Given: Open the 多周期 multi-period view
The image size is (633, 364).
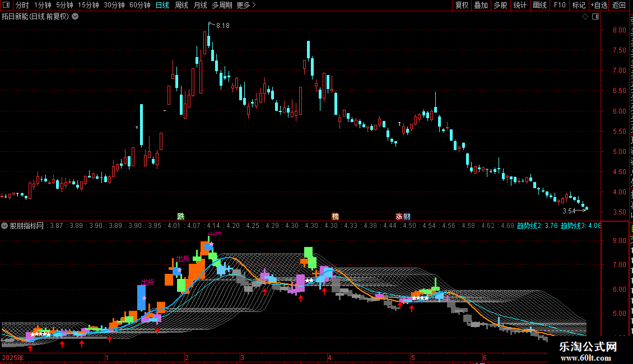Looking at the screenshot, I should [x=222, y=5].
